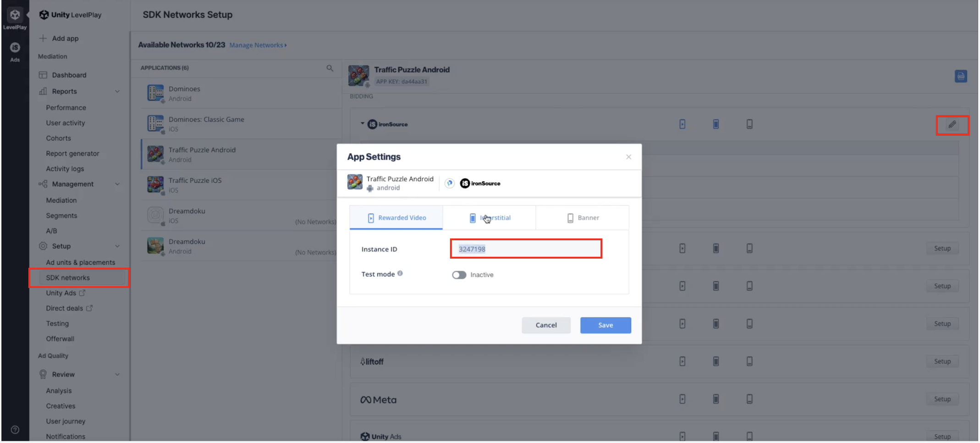Click the Unity LevelPlay logo

(x=70, y=15)
